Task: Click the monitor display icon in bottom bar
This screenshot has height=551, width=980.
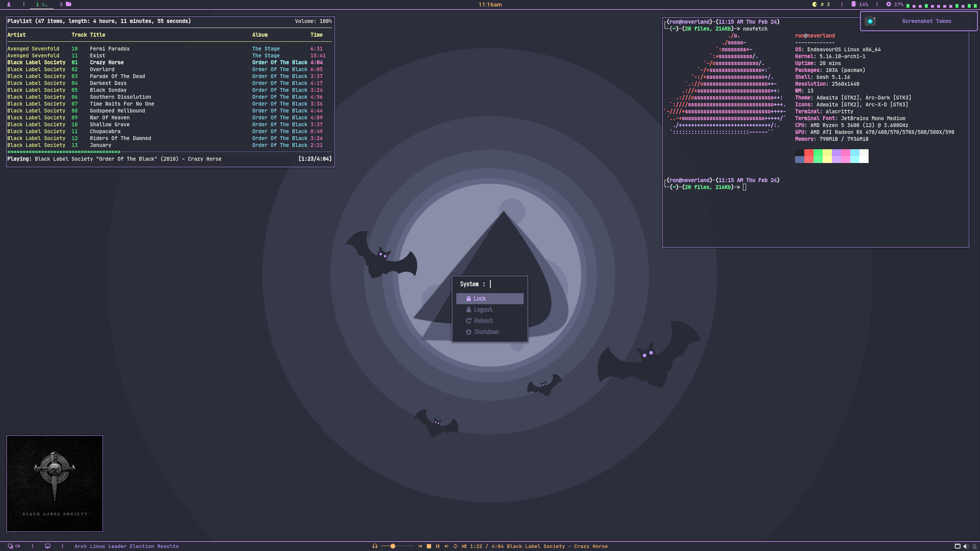Action: click(47, 546)
